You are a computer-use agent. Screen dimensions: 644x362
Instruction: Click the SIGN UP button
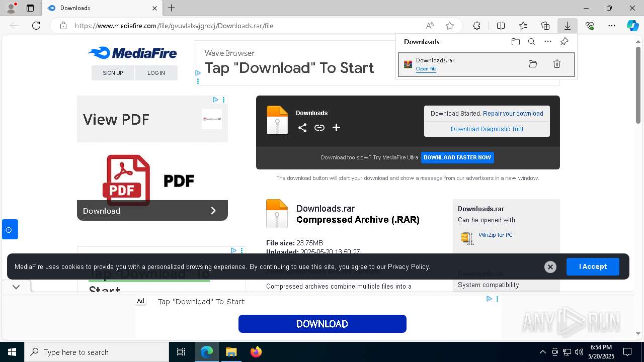113,73
